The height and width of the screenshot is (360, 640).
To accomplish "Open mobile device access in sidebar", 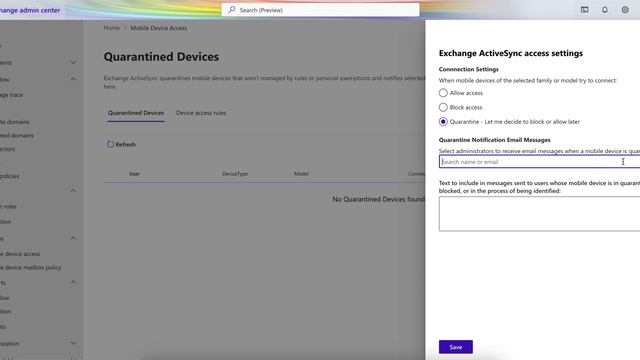I will (x=20, y=254).
